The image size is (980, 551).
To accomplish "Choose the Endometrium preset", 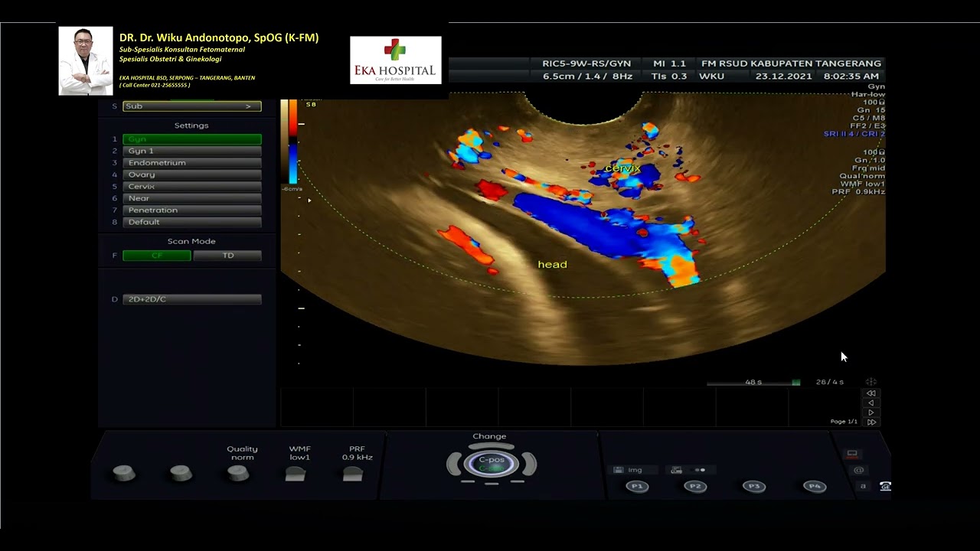I will pyautogui.click(x=191, y=163).
